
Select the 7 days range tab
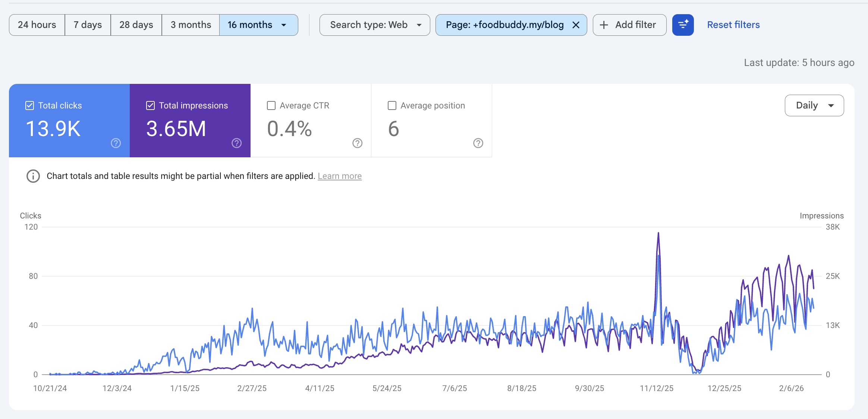(88, 25)
